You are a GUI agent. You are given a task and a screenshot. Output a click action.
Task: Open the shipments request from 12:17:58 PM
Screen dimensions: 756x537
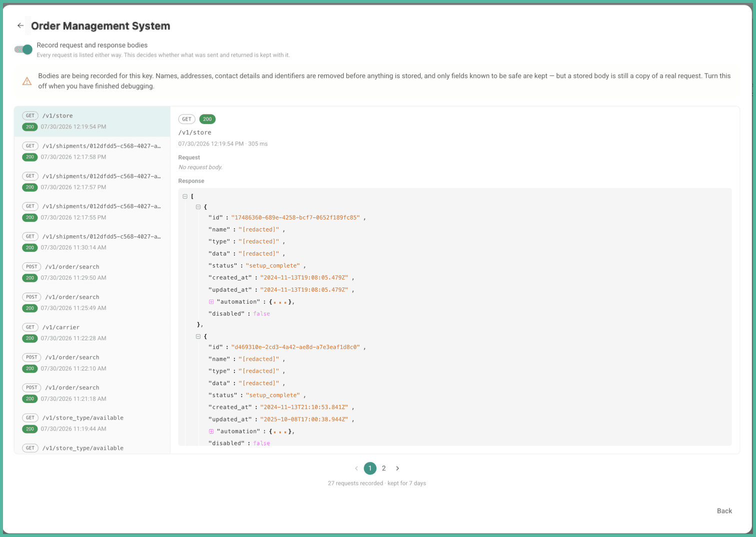click(x=92, y=151)
